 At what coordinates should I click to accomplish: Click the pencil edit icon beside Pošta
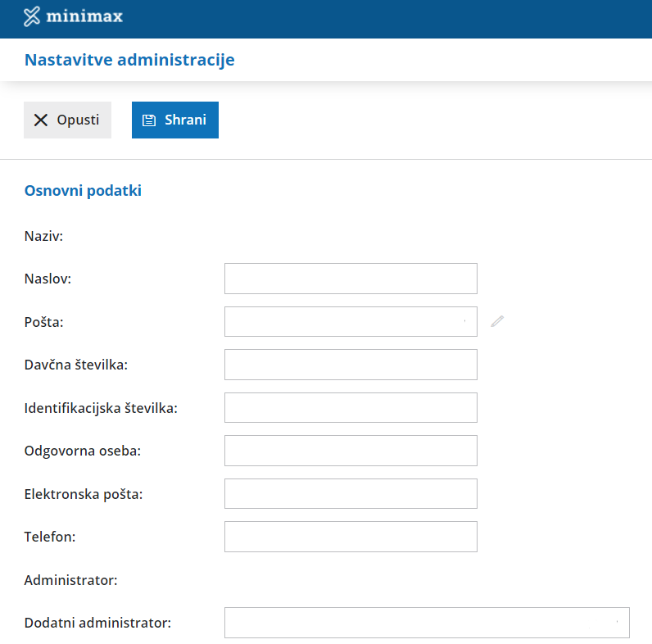point(497,321)
